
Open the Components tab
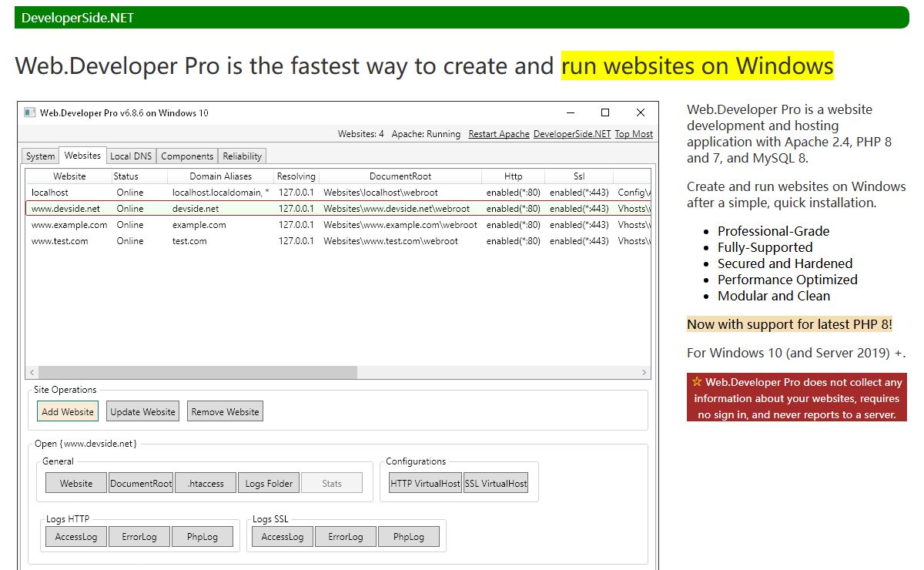coord(187,156)
